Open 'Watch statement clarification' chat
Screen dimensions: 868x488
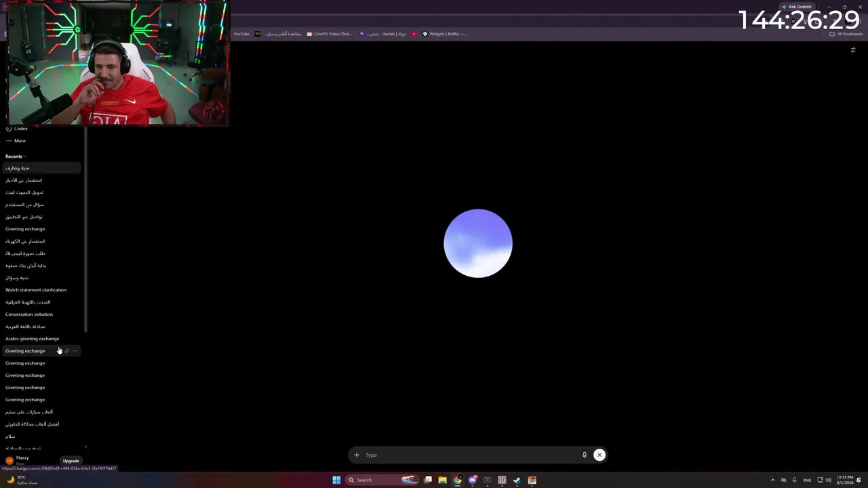(x=41, y=290)
